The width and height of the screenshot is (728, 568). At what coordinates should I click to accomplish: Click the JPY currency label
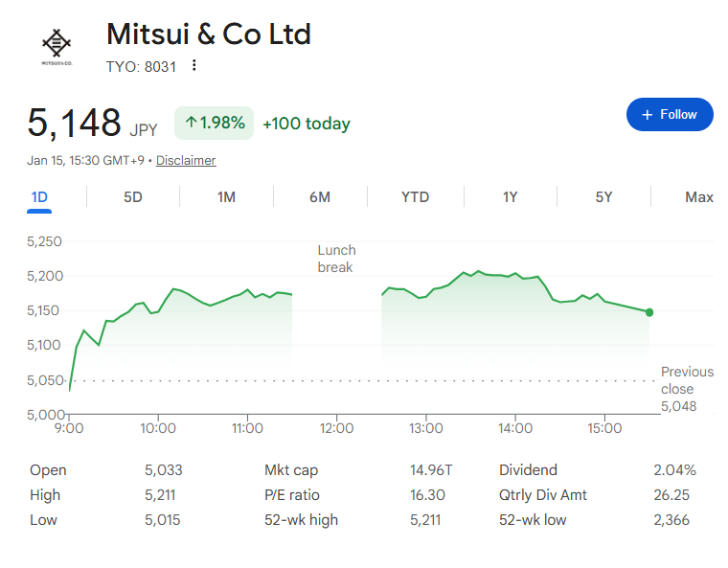[x=144, y=130]
